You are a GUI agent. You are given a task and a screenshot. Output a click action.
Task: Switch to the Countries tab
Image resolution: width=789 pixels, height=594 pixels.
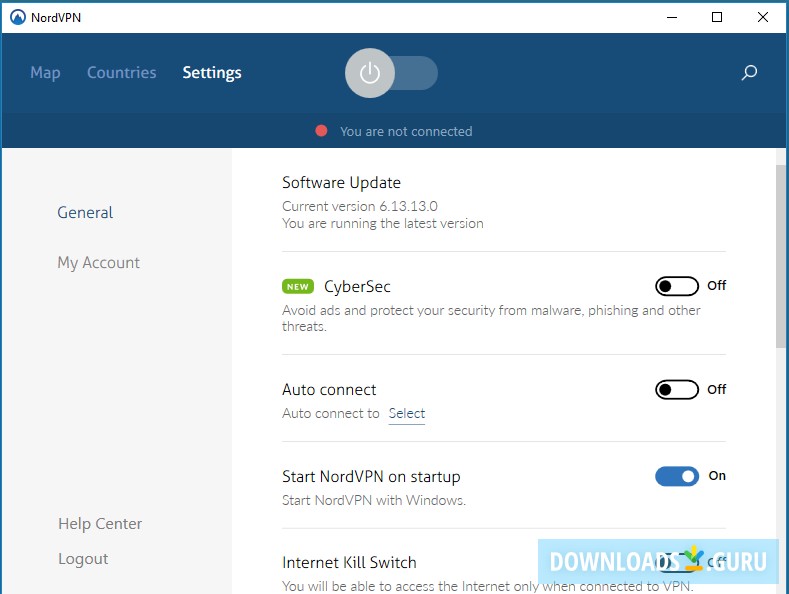(x=122, y=72)
